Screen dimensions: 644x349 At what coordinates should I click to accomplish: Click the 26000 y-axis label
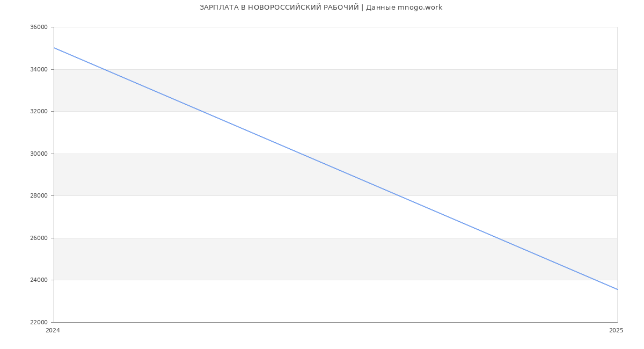(39, 238)
